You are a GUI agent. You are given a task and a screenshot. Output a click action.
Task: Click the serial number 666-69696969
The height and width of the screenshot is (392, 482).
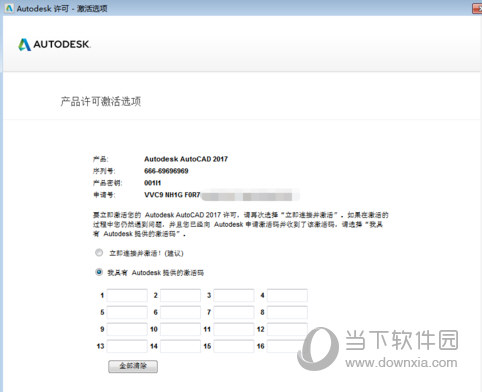(x=166, y=171)
